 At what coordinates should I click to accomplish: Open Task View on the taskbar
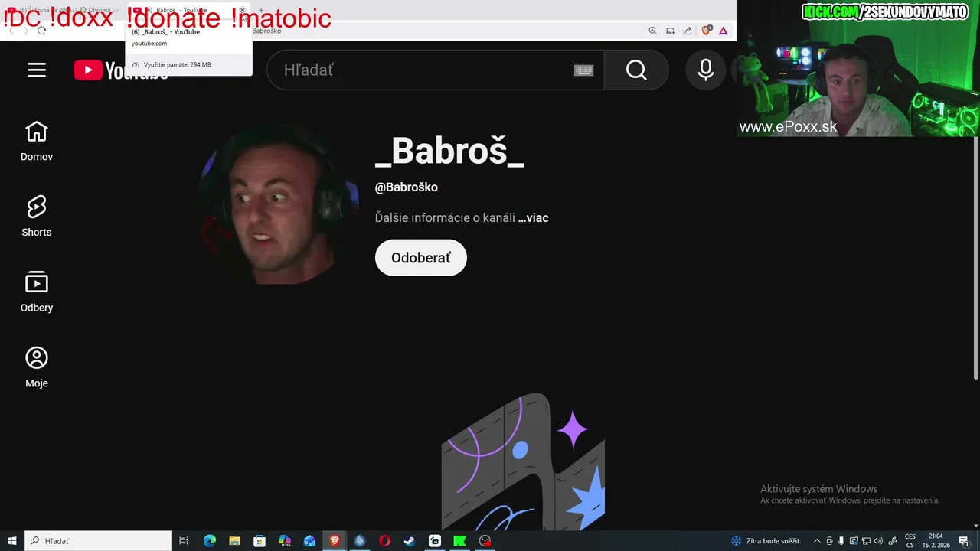[x=184, y=541]
